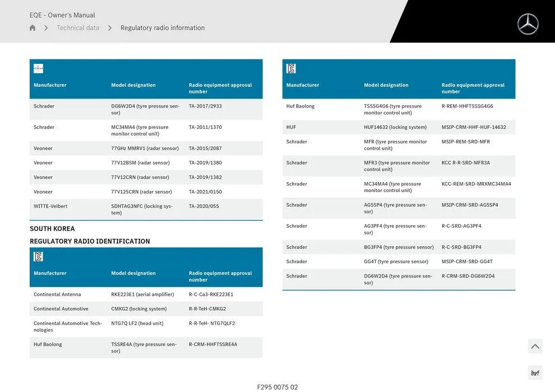Click the REGULATORY RADIO IDENTIFICATION heading
Image resolution: width=555 pixels, height=392 pixels.
(90, 241)
